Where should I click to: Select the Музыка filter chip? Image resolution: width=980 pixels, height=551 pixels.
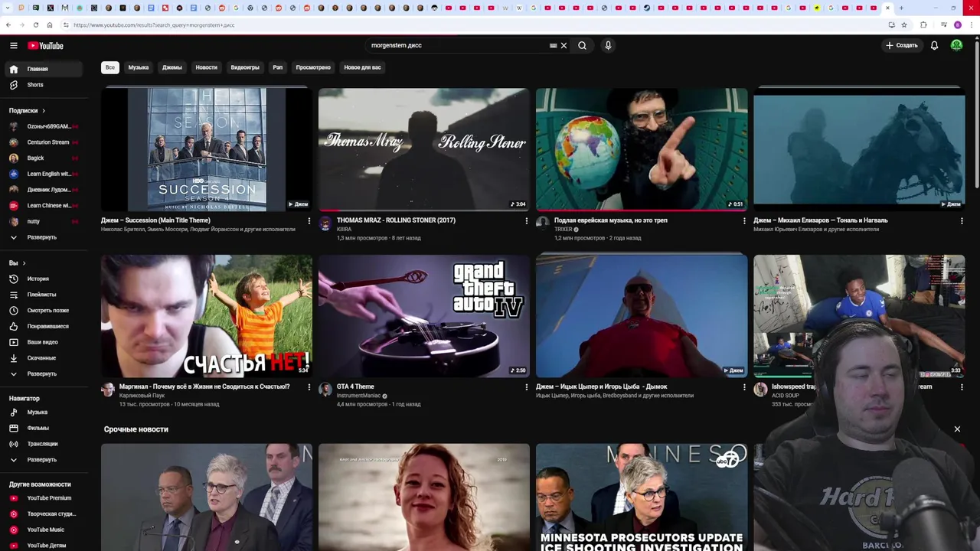(x=139, y=67)
